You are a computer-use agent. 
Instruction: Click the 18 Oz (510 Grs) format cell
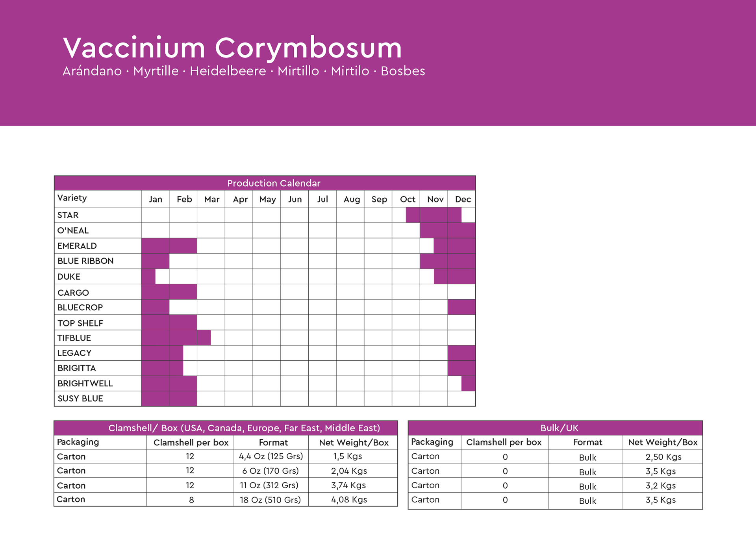coord(270,500)
